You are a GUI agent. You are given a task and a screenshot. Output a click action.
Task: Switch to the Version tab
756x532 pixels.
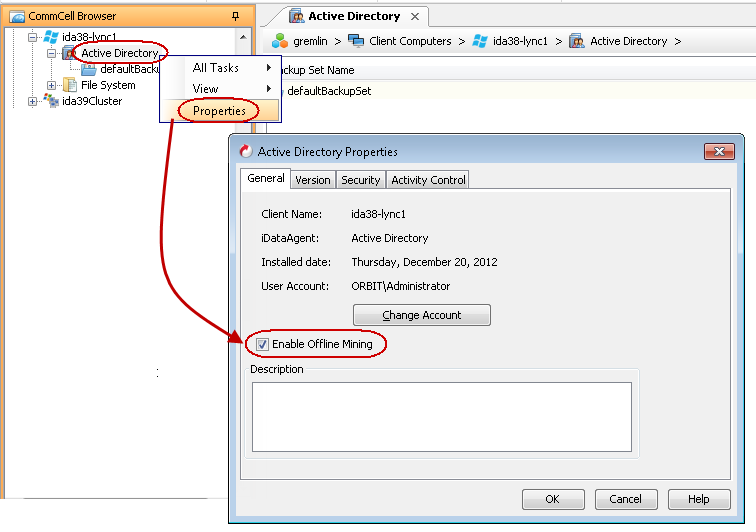(312, 180)
